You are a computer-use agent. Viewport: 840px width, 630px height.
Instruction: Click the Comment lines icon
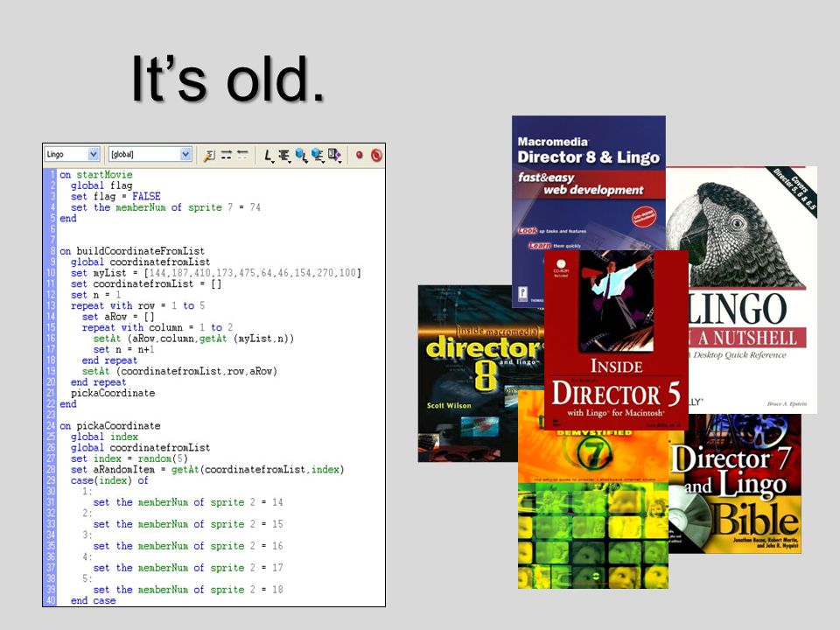tap(226, 155)
